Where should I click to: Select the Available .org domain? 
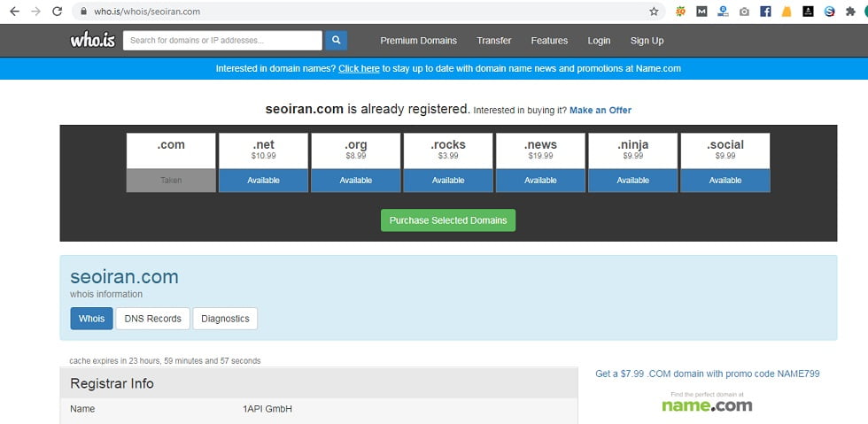tap(355, 181)
